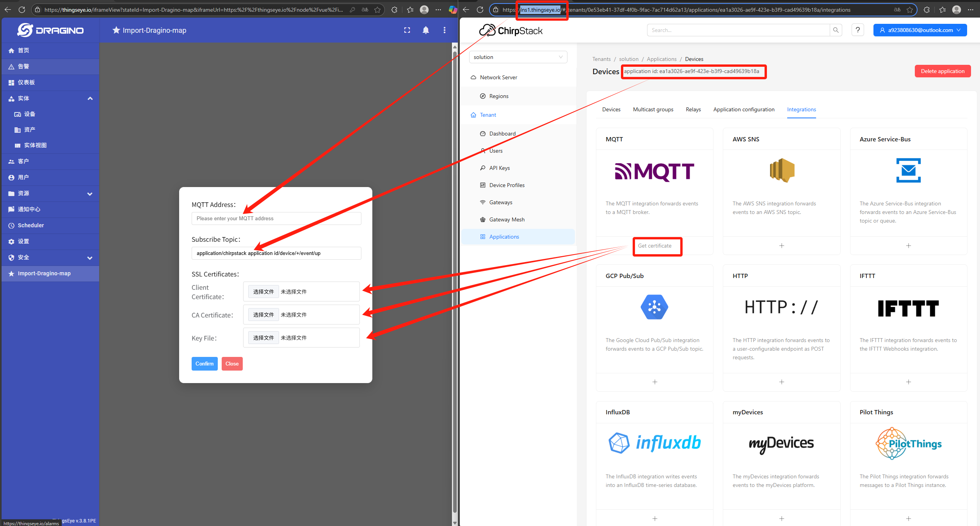The height and width of the screenshot is (526, 980).
Task: Click the favorite star in the left browser address bar
Action: (x=377, y=10)
